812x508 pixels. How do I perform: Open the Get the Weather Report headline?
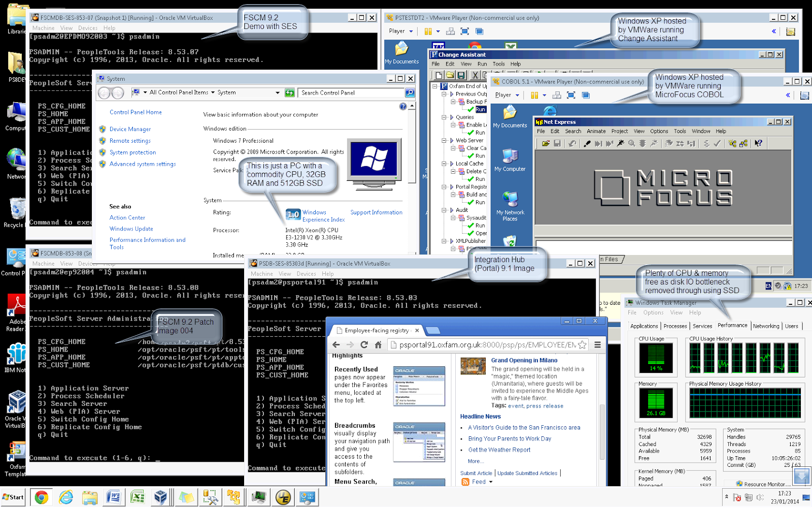pyautogui.click(x=499, y=450)
